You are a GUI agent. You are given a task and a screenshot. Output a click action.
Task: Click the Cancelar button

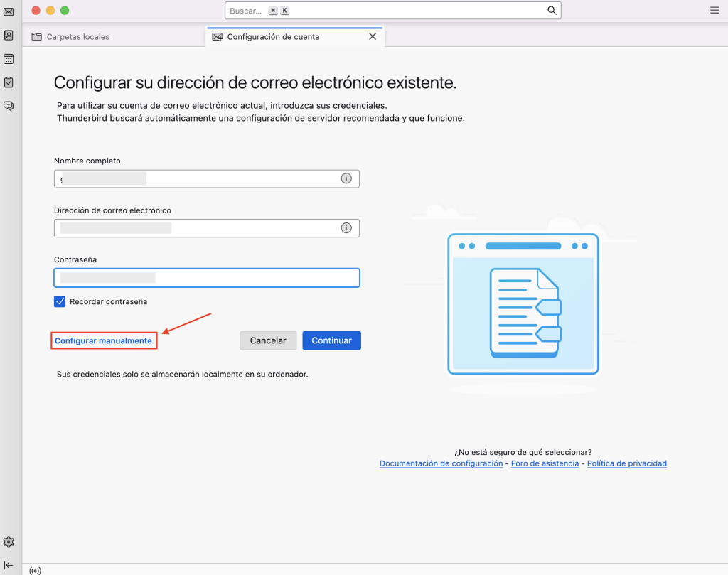(x=268, y=340)
